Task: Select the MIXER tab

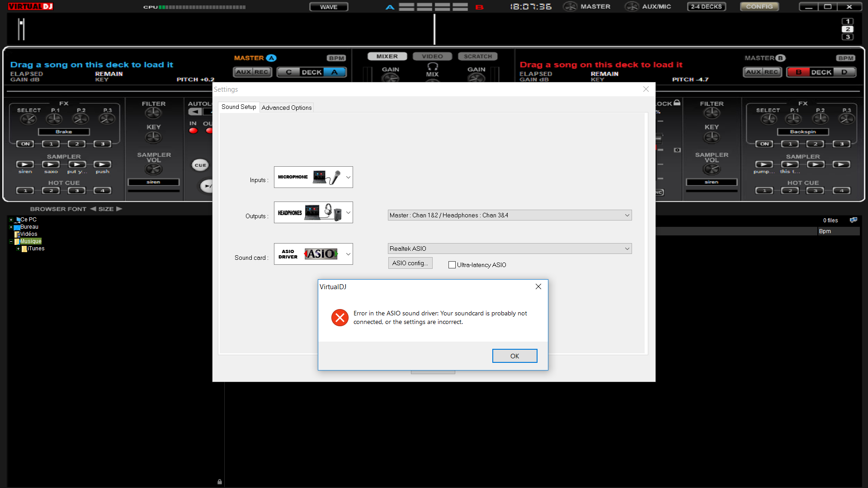Action: 387,56
